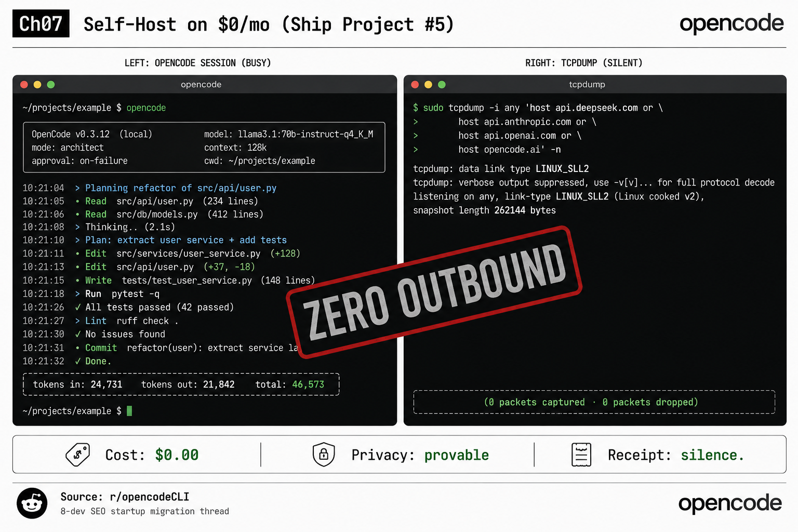Open the 'Source: r/opencodeCLI' link
Viewport: 798px width, 532px height.
[x=125, y=497]
